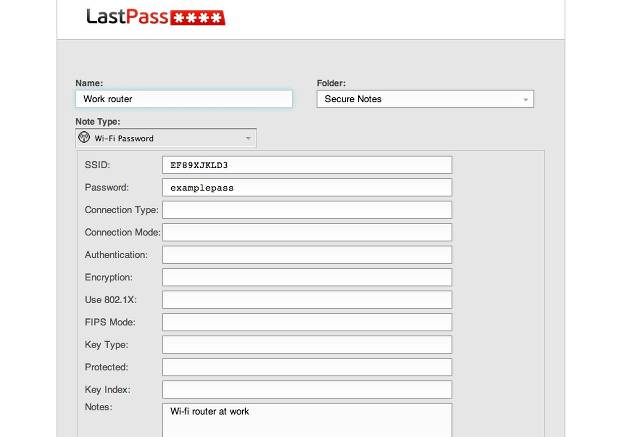Click the Use 802.1X input field
Viewport: 640px width, 437px height.
tap(307, 300)
